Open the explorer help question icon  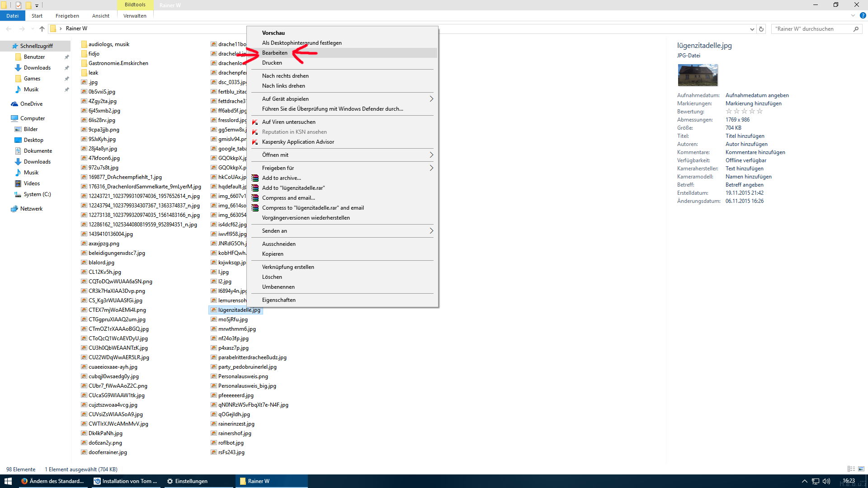(x=863, y=15)
